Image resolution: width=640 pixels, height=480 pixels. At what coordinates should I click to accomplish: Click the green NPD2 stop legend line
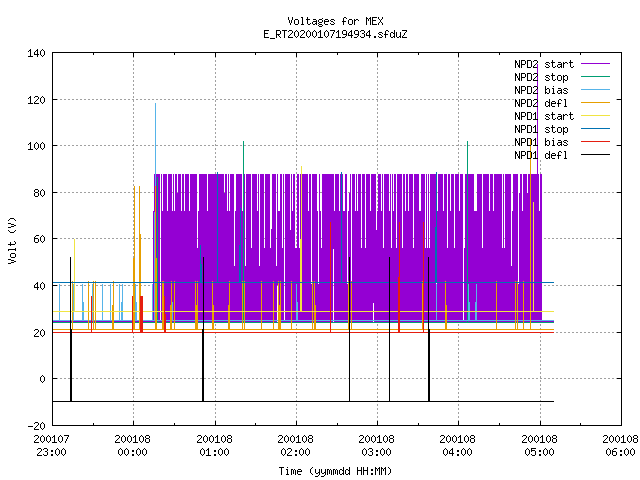595,77
